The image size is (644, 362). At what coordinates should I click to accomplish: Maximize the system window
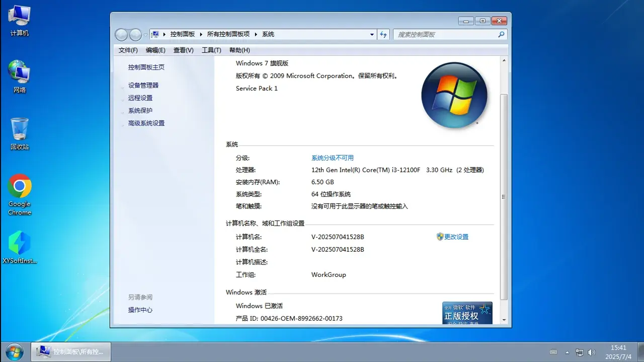click(482, 21)
